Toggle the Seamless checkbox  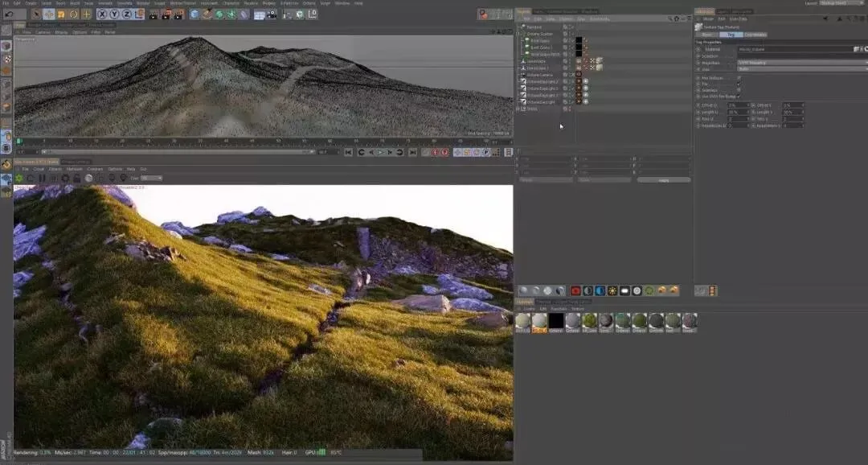coord(739,90)
